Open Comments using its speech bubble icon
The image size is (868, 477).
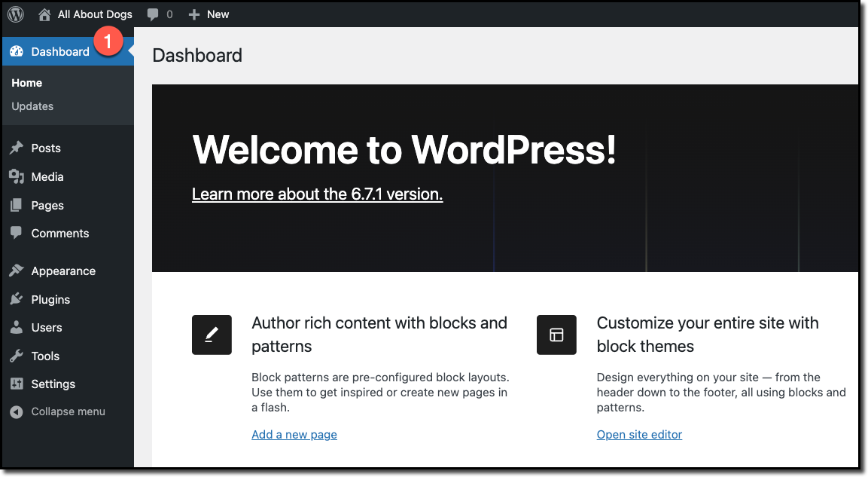point(15,233)
